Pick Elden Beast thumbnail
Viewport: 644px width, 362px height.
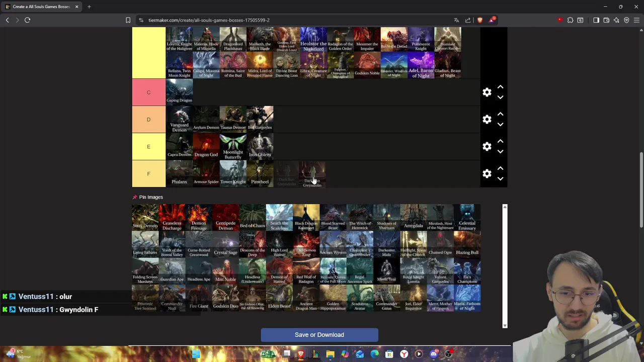click(x=279, y=298)
